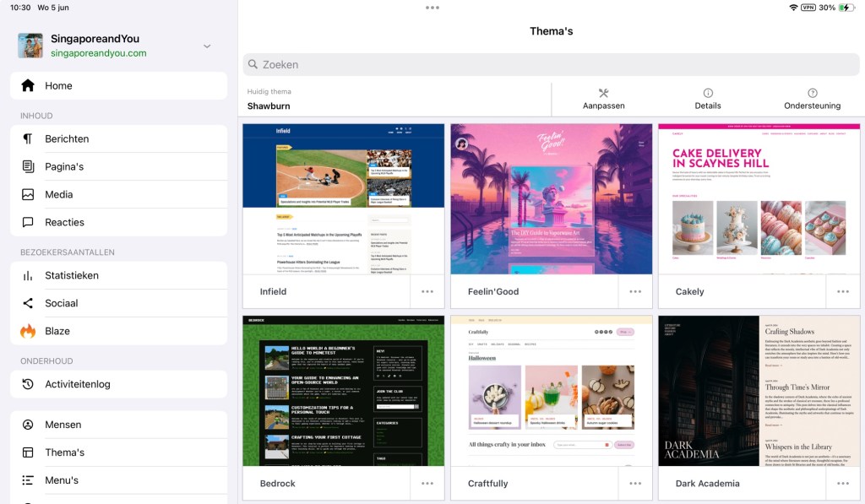Tap the Details info icon
Image resolution: width=865 pixels, height=504 pixels.
click(708, 94)
